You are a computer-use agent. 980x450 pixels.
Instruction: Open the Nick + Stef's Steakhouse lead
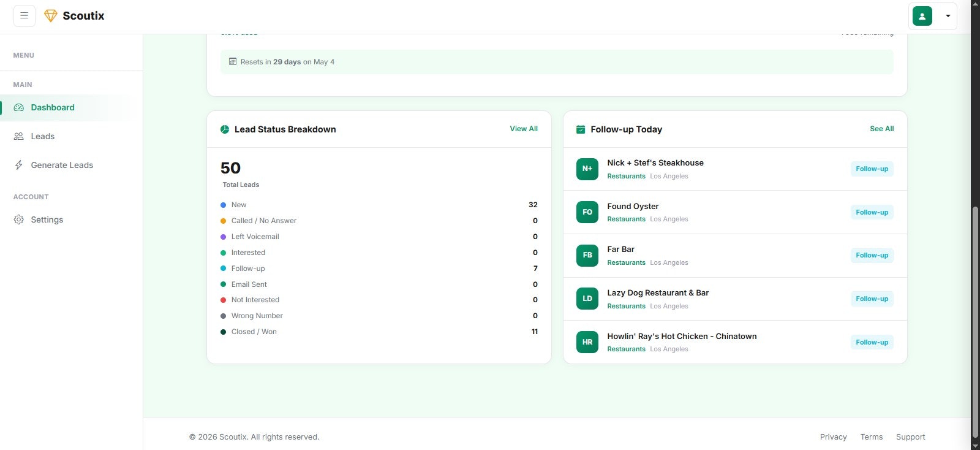coord(655,162)
